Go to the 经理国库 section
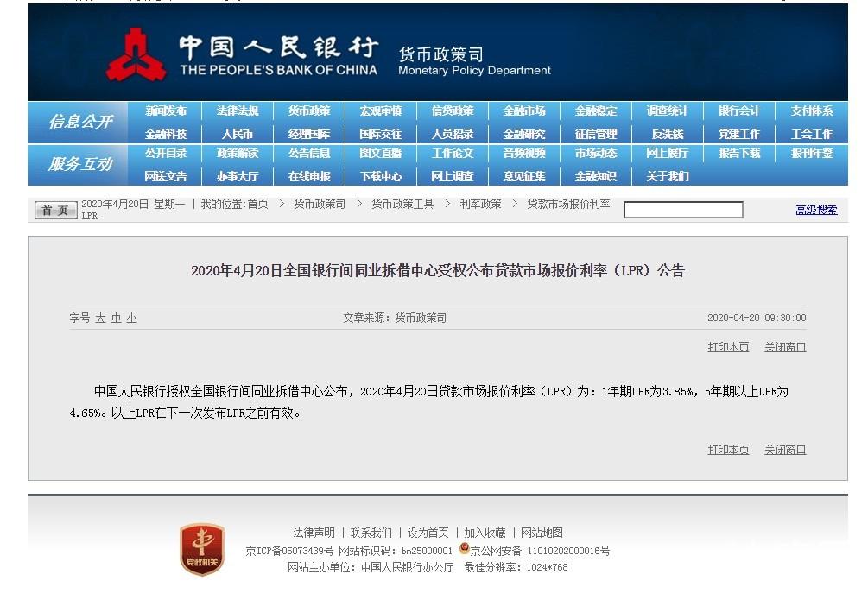The width and height of the screenshot is (868, 606). click(309, 134)
